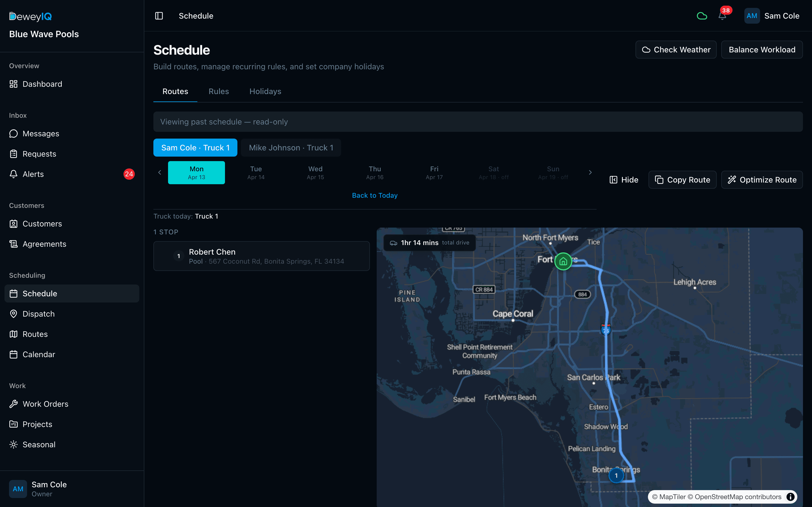Select the Messages inbox icon

tap(14, 134)
